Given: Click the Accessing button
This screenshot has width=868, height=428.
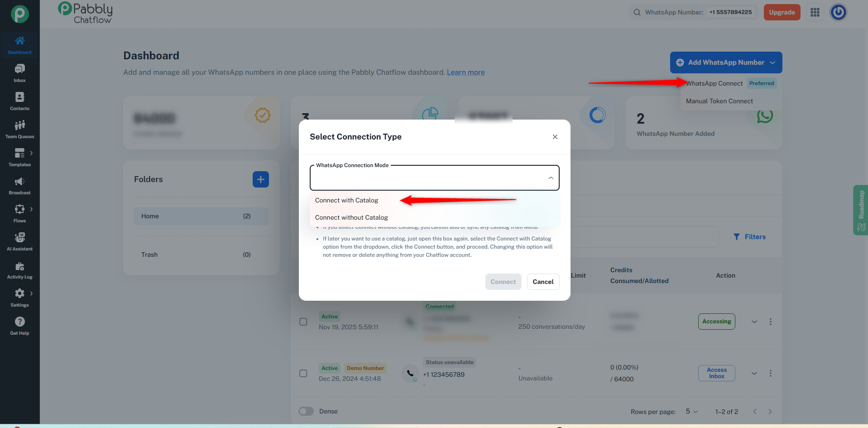Looking at the screenshot, I should [x=717, y=322].
